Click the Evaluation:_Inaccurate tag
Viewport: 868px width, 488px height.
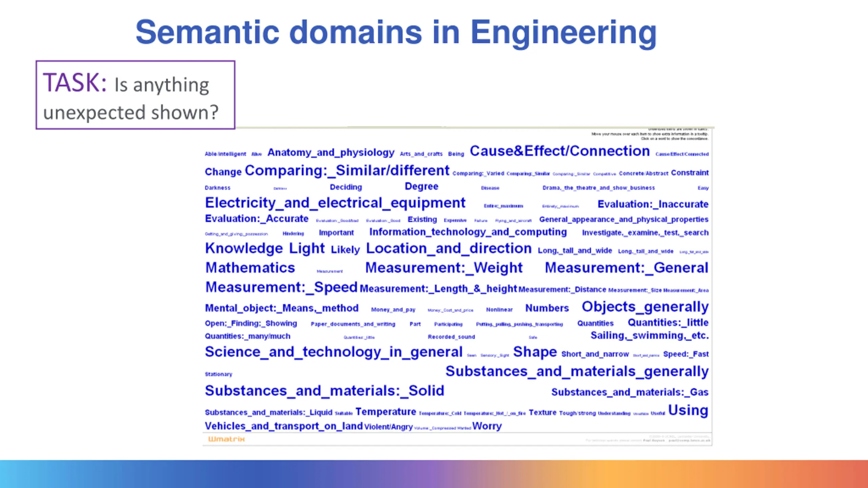coord(653,204)
